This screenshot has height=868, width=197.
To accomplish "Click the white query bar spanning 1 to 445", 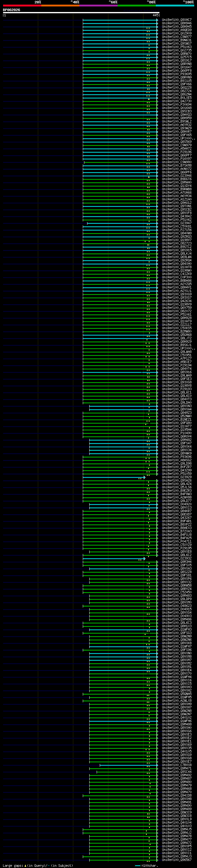I will click(81, 13).
